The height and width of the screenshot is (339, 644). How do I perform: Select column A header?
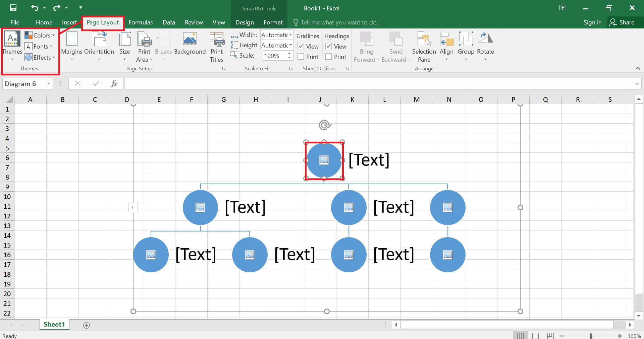(x=30, y=99)
